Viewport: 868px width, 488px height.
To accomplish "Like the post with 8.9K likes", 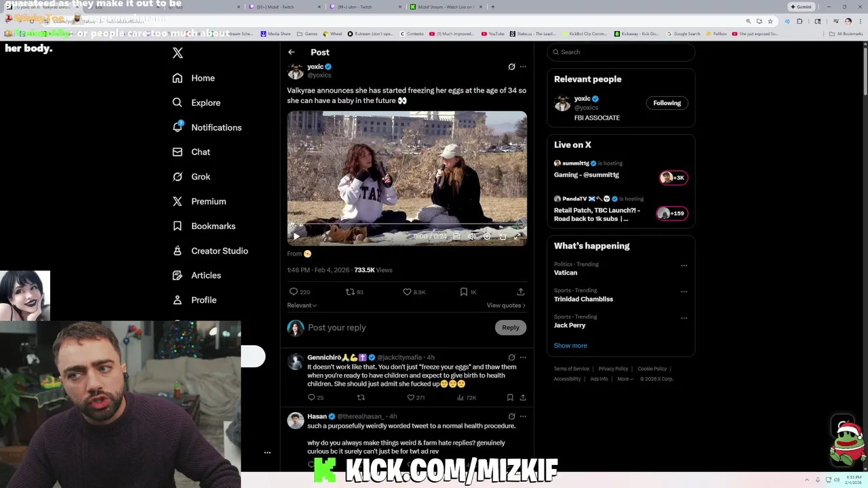I will pyautogui.click(x=414, y=291).
